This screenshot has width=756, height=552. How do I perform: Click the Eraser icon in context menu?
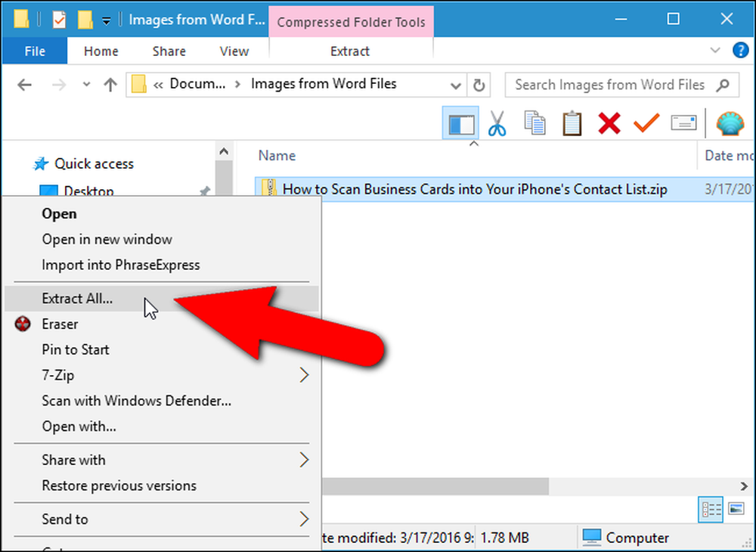[23, 324]
